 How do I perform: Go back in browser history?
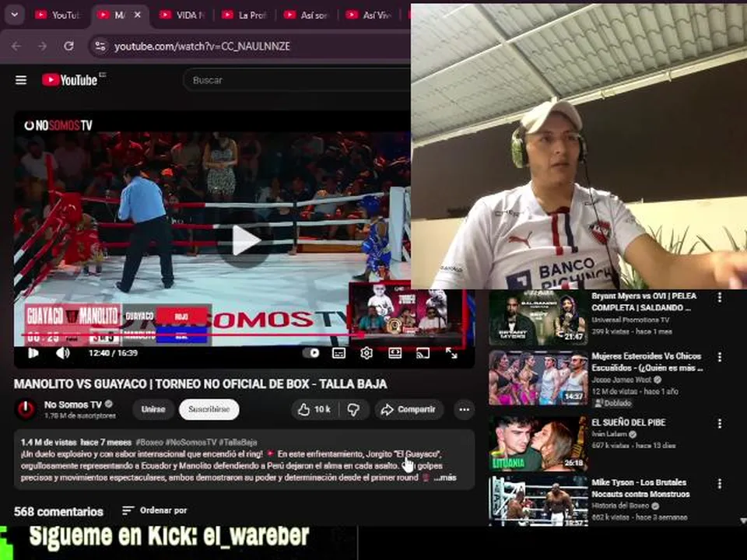pos(16,46)
